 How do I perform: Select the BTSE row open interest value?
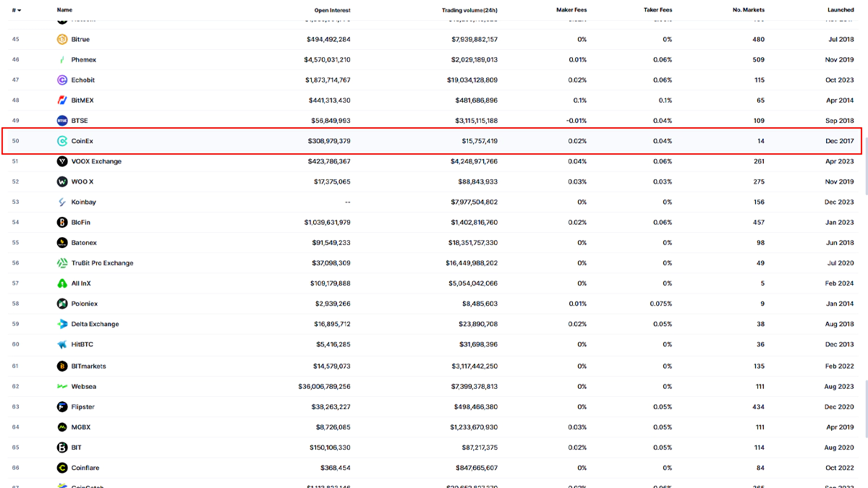329,121
